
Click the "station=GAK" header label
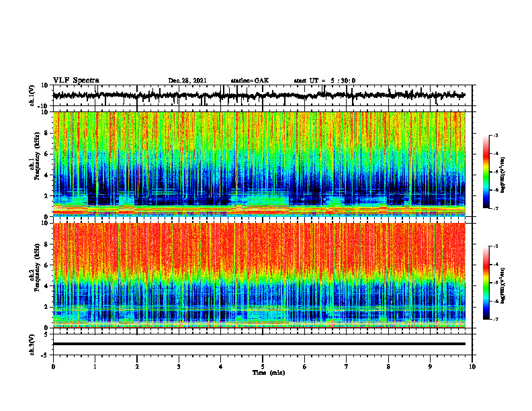pyautogui.click(x=250, y=81)
